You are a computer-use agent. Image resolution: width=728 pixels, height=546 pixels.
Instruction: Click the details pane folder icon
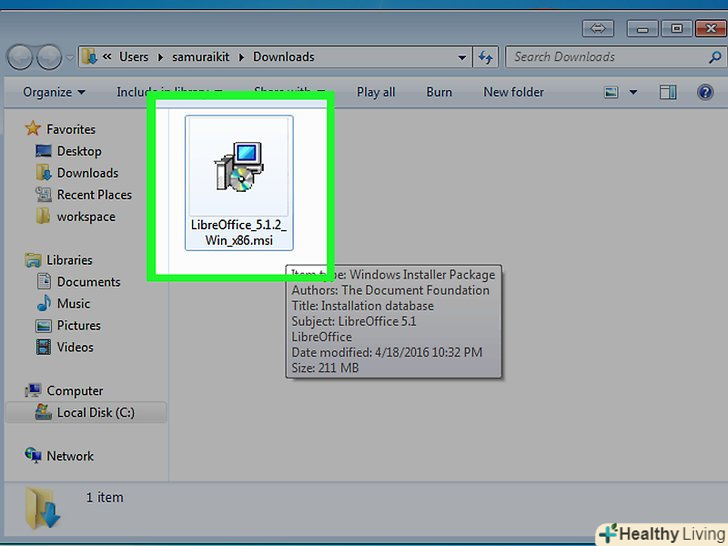tap(43, 508)
